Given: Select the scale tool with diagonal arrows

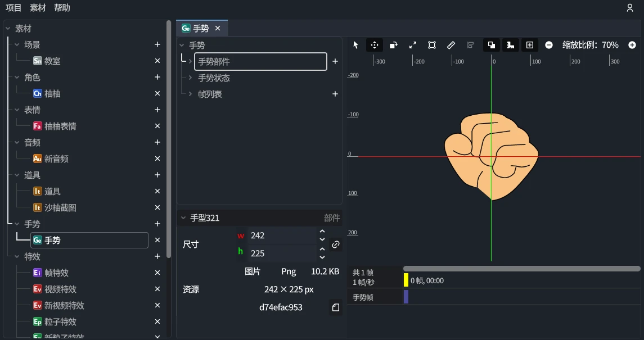Looking at the screenshot, I should (413, 45).
